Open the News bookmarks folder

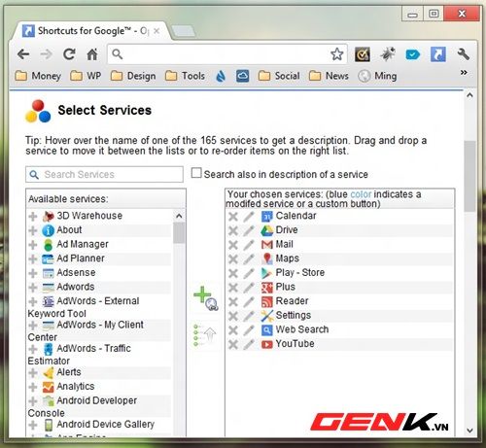click(x=329, y=76)
